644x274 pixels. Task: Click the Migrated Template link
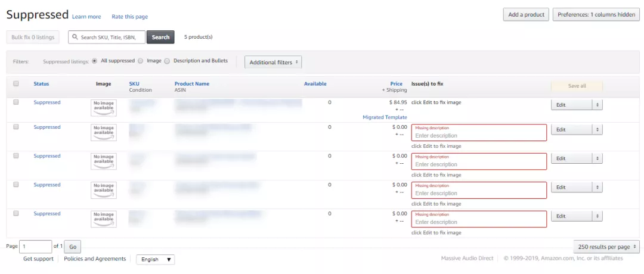pos(385,117)
